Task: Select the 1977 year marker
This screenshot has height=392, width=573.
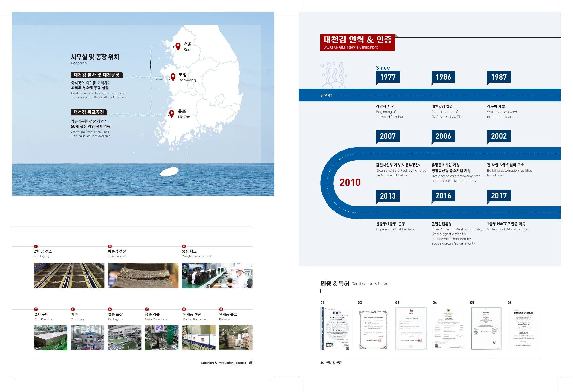Action: tap(388, 77)
